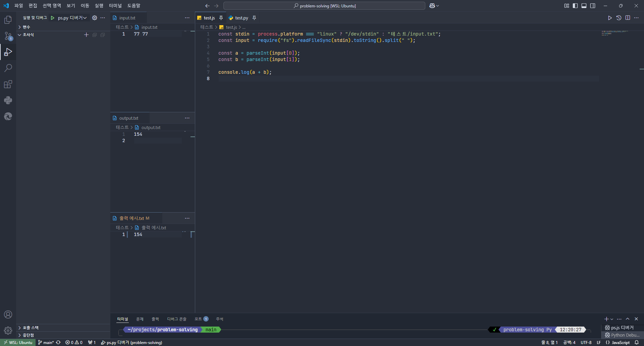
Task: Expand the 변수 section
Action: 63,27
